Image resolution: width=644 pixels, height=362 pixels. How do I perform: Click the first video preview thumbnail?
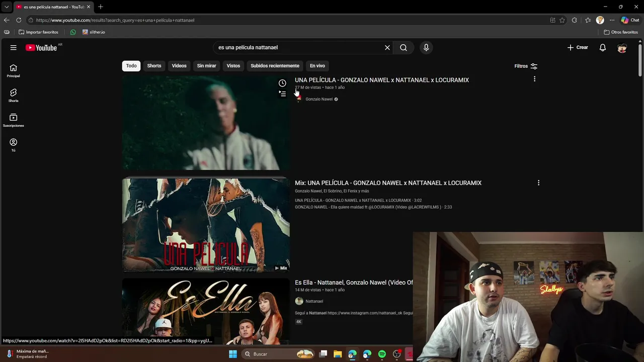[x=206, y=123]
